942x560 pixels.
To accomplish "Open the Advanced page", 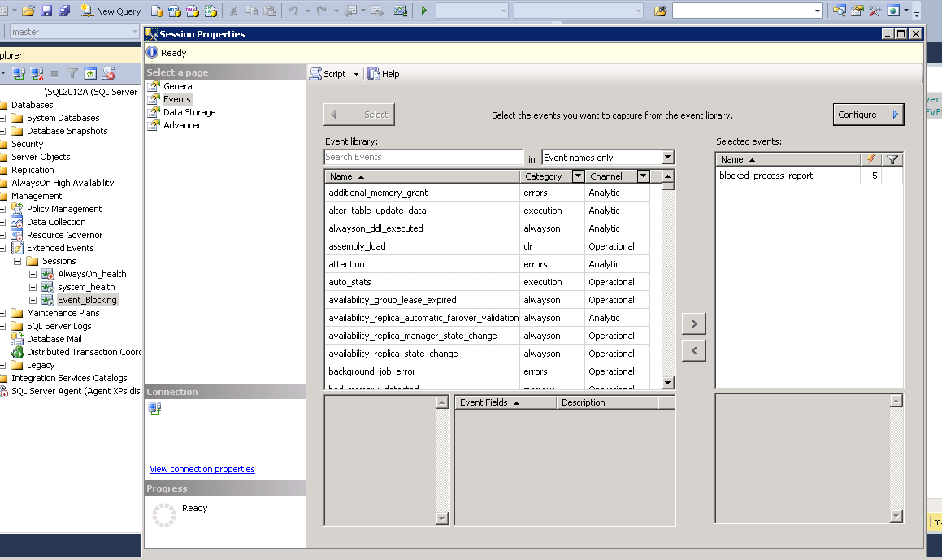I will pyautogui.click(x=183, y=125).
